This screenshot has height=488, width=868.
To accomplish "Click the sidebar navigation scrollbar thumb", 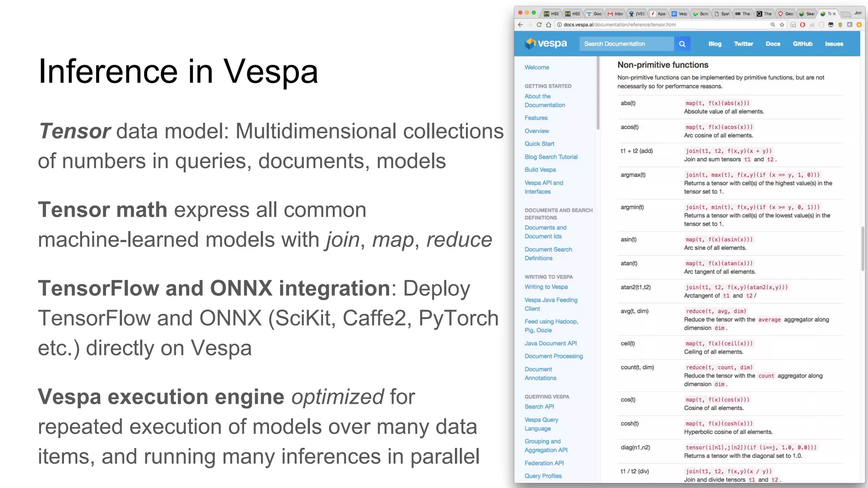I will [x=598, y=93].
